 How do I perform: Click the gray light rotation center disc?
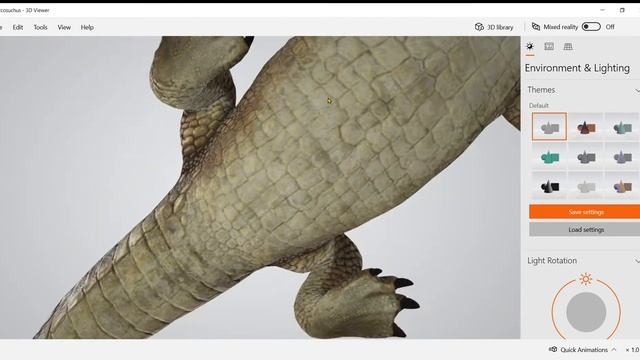pos(586,312)
